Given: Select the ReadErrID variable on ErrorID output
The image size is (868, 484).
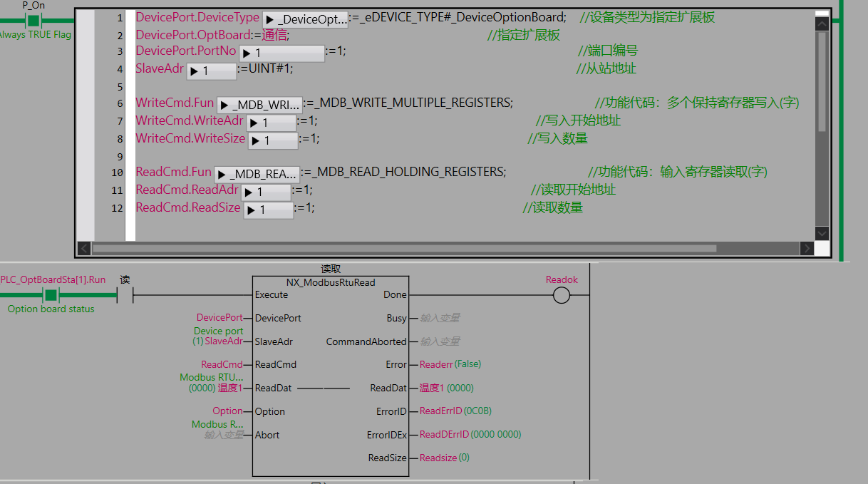Looking at the screenshot, I should click(440, 411).
